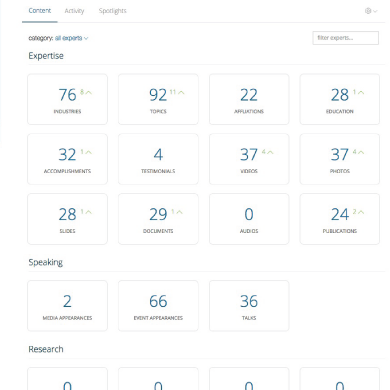Image resolution: width=390 pixels, height=390 pixels.
Task: Click the up-trend arrow on Photos
Action: click(361, 152)
